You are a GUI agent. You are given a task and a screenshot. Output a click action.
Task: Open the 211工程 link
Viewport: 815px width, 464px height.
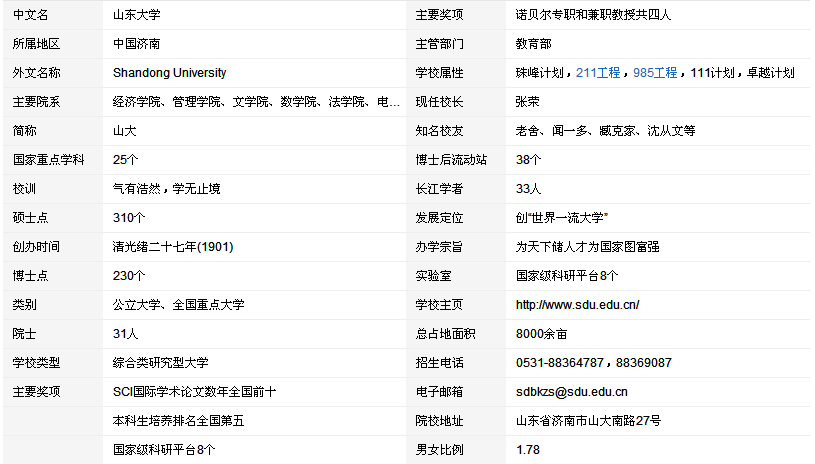tap(598, 73)
